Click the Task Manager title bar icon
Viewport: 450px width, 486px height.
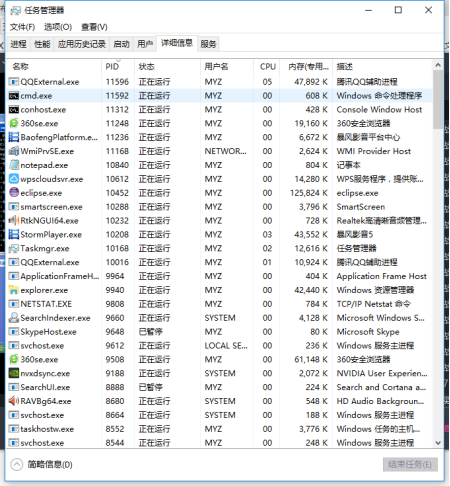point(15,11)
